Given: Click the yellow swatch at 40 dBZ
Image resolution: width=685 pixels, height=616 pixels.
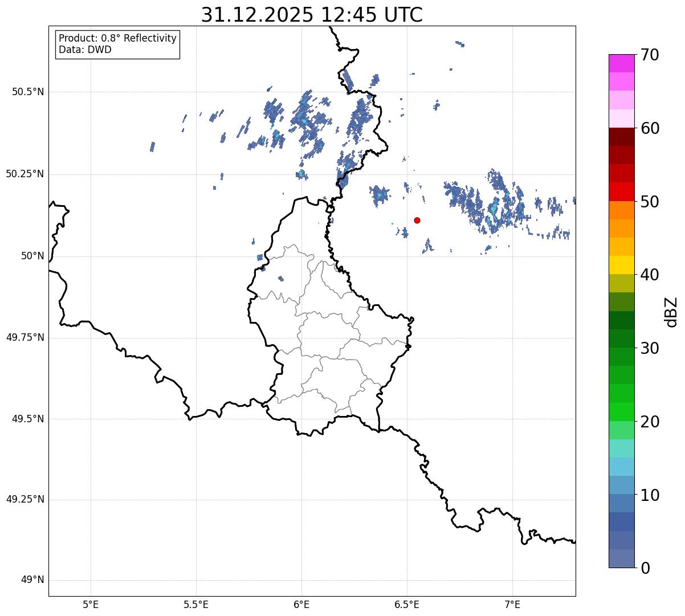Looking at the screenshot, I should 621,265.
